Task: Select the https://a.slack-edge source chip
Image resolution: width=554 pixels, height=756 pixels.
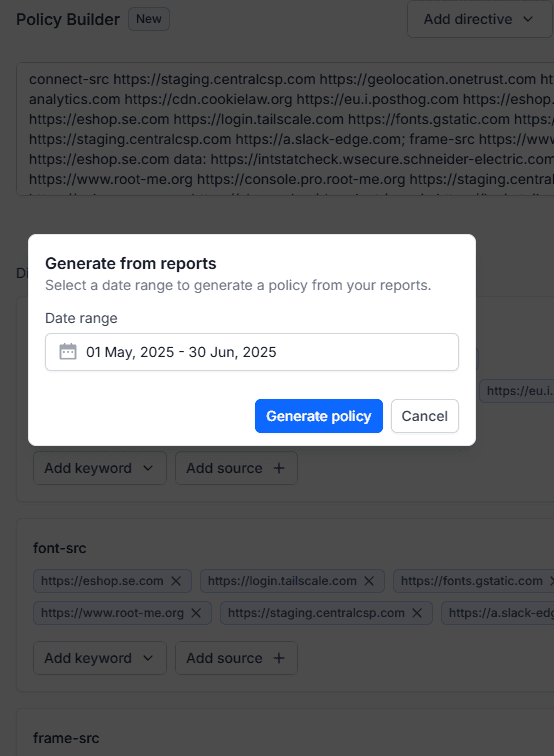Action: coord(498,613)
